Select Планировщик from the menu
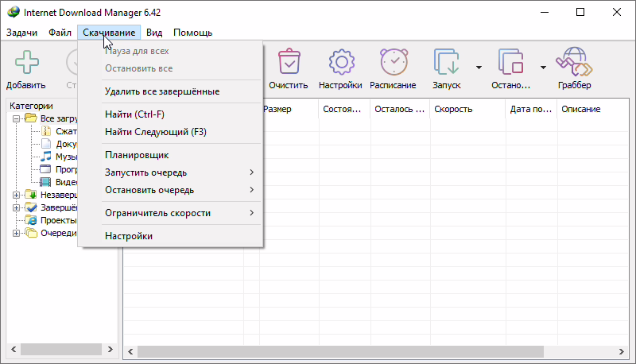Viewport: 636px width, 364px height. [137, 155]
